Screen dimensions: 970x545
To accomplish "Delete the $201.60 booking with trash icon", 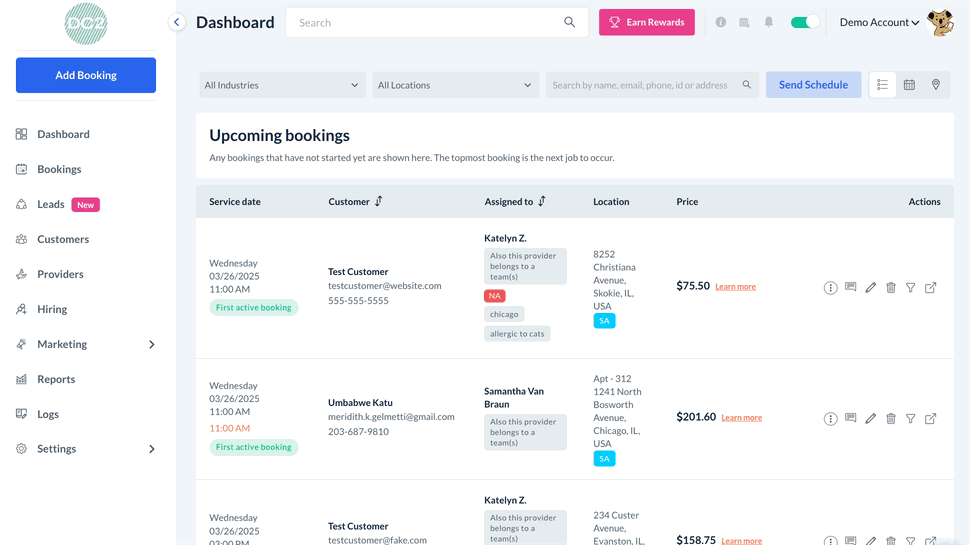I will coord(891,418).
